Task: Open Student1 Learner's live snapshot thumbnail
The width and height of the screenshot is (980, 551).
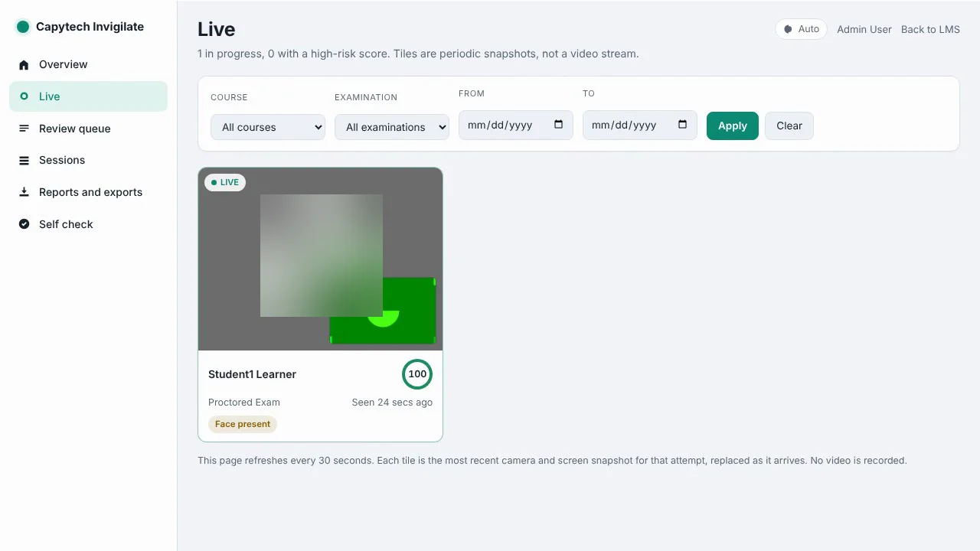Action: click(320, 259)
